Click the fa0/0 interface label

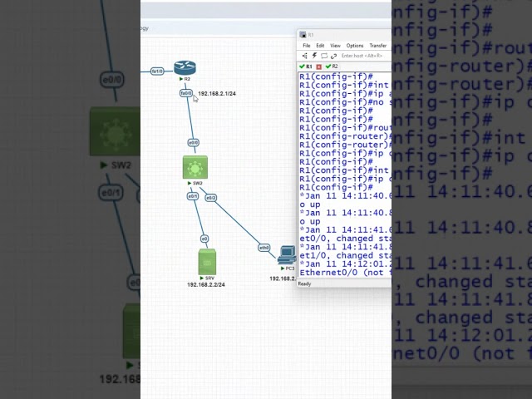coord(186,93)
